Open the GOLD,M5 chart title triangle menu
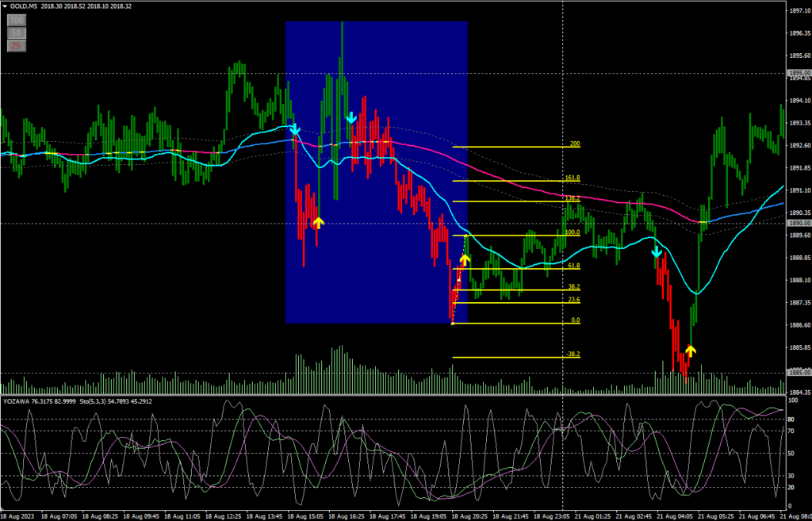This screenshot has width=812, height=521. [x=5, y=6]
